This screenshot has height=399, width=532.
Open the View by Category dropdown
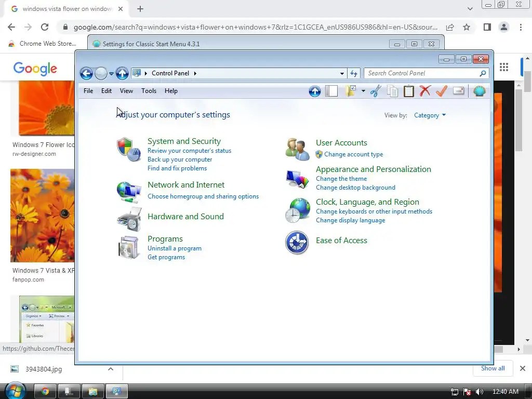430,115
